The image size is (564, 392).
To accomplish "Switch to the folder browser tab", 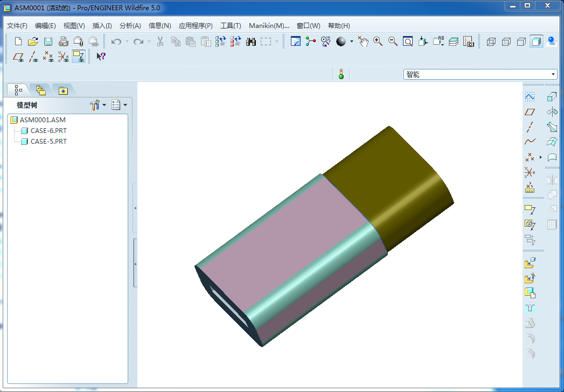I will tap(40, 90).
